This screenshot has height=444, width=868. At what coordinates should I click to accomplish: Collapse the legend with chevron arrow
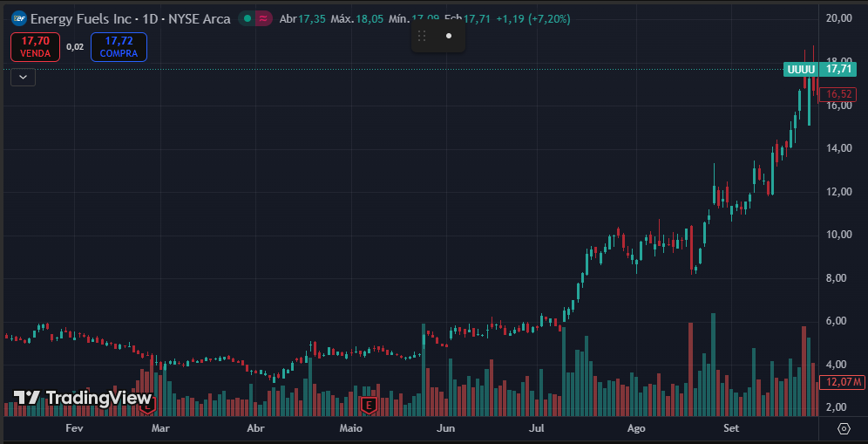(x=24, y=77)
